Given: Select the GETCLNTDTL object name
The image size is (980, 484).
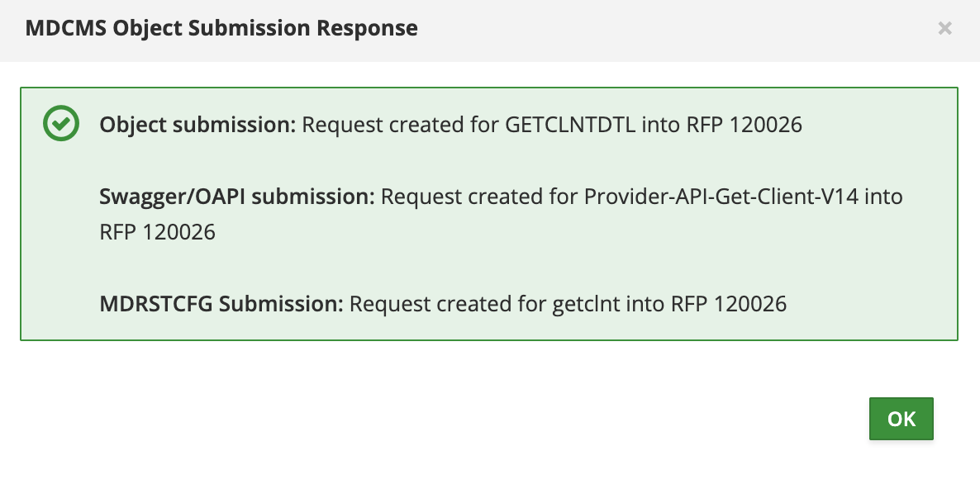Looking at the screenshot, I should (x=570, y=124).
